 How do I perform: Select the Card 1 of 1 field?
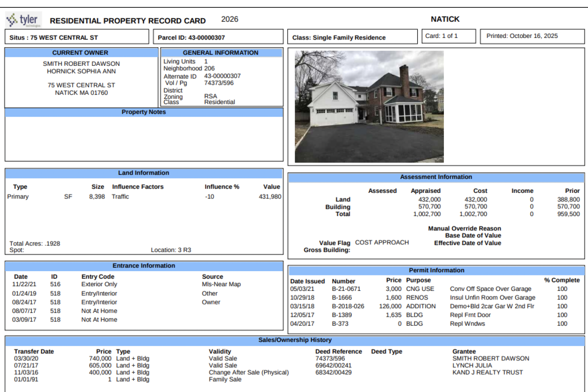coord(448,36)
